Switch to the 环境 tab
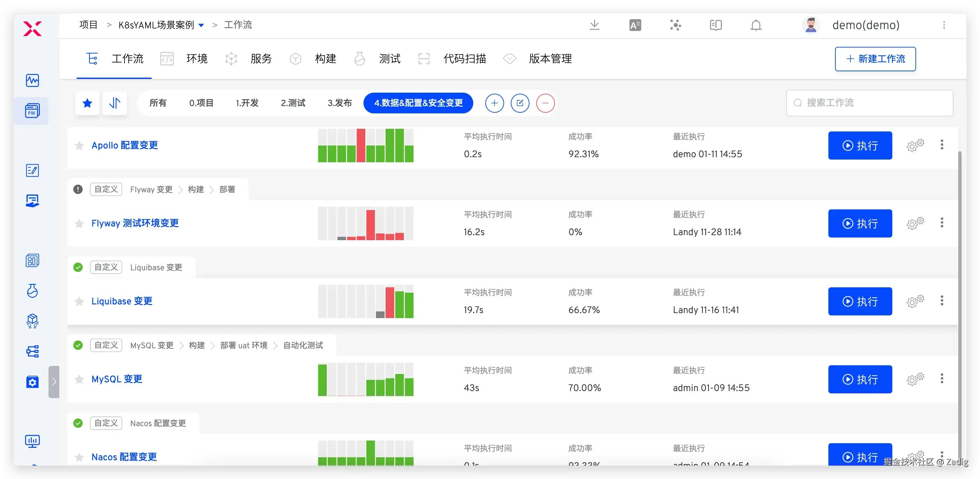980x479 pixels. 184,59
